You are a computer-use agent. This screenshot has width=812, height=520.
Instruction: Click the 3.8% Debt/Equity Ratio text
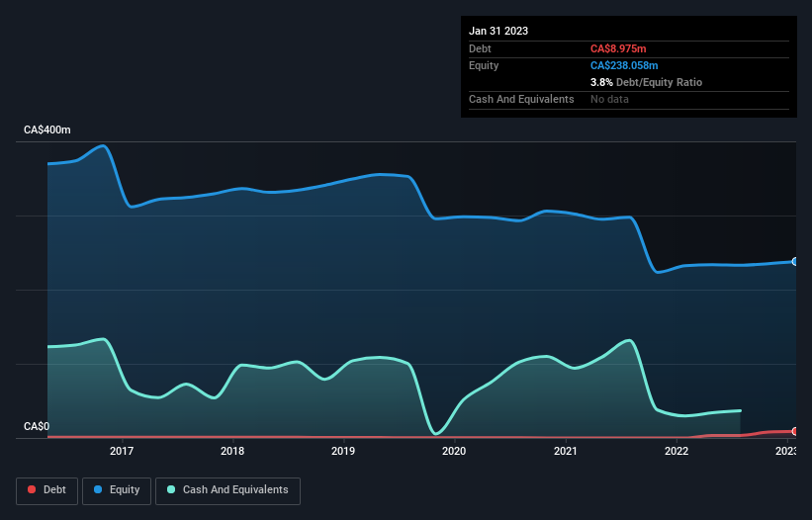tap(646, 82)
